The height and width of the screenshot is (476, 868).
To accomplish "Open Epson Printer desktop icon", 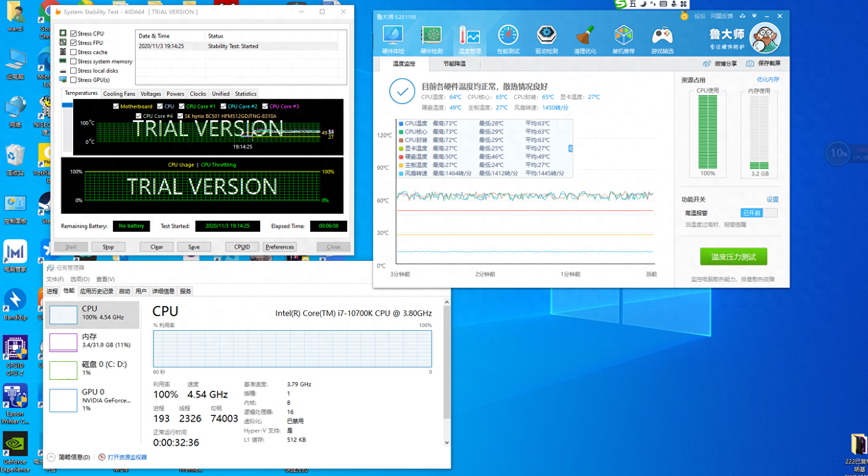I will (15, 404).
